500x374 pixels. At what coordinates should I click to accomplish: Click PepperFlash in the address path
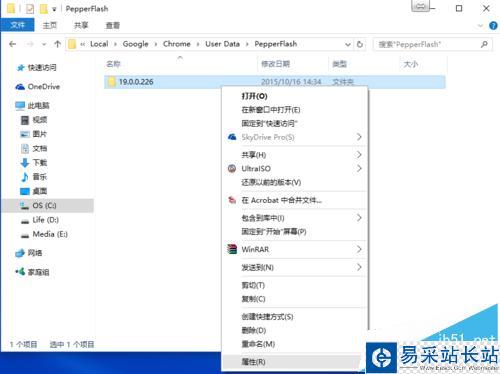click(276, 44)
